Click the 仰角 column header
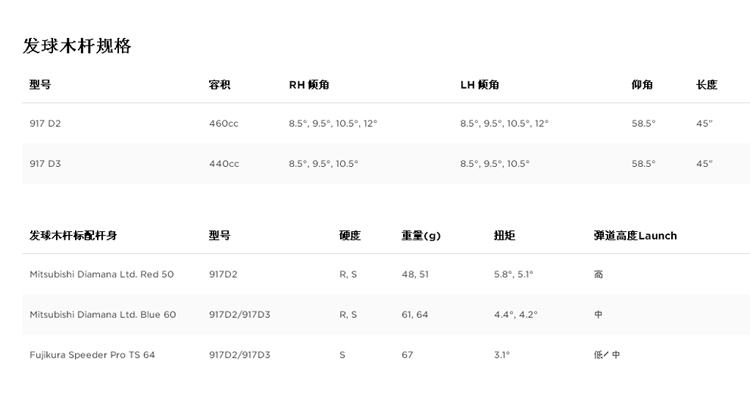Viewport: 750px width, 413px height. [x=642, y=85]
